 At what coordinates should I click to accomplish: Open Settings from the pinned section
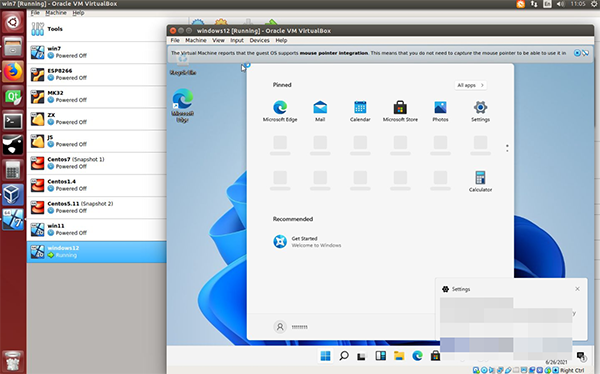(480, 111)
